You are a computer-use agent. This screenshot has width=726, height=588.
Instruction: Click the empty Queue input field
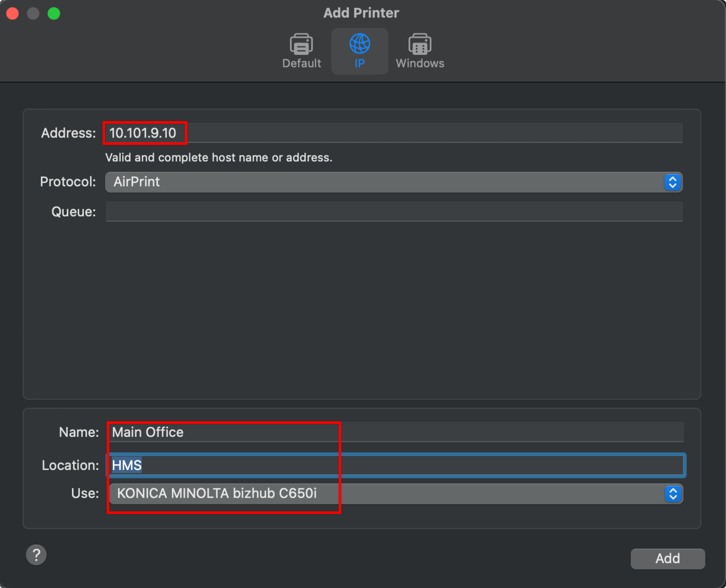394,212
